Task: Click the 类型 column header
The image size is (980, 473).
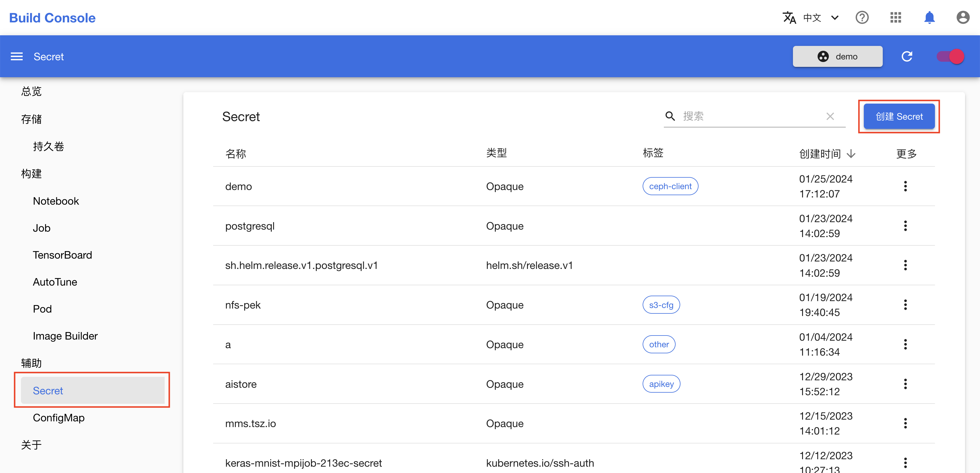Action: point(497,153)
